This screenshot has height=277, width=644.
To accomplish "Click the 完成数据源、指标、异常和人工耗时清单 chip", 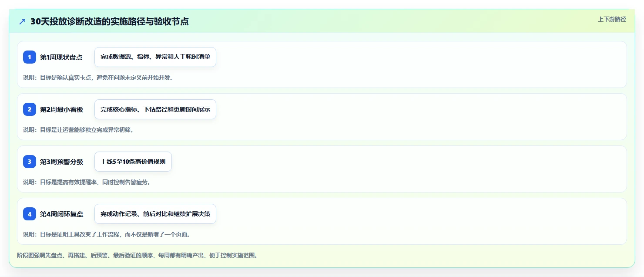I will (x=155, y=57).
